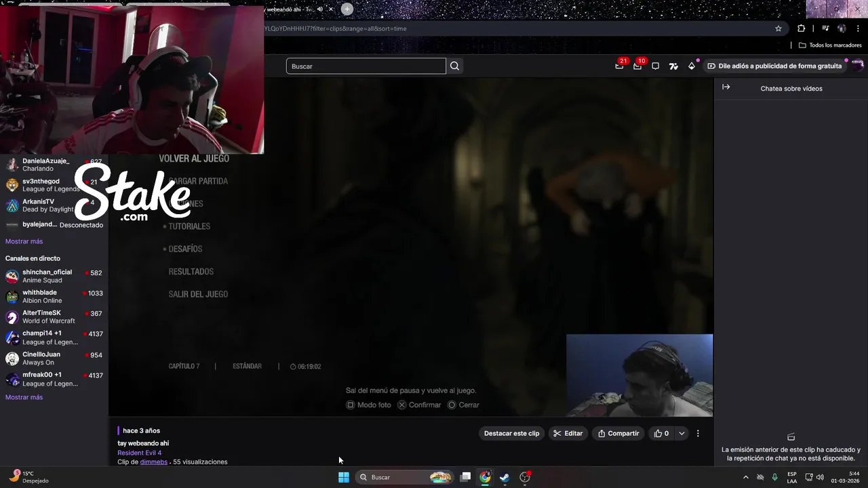Image resolution: width=868 pixels, height=488 pixels.
Task: Open Twitch Turbo icon in header
Action: tap(673, 66)
